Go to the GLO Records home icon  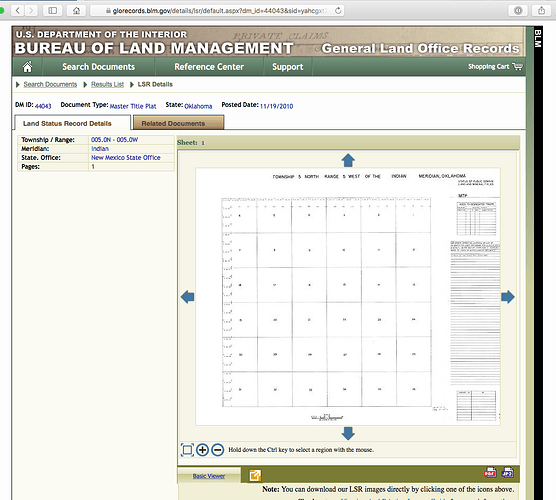(x=27, y=67)
